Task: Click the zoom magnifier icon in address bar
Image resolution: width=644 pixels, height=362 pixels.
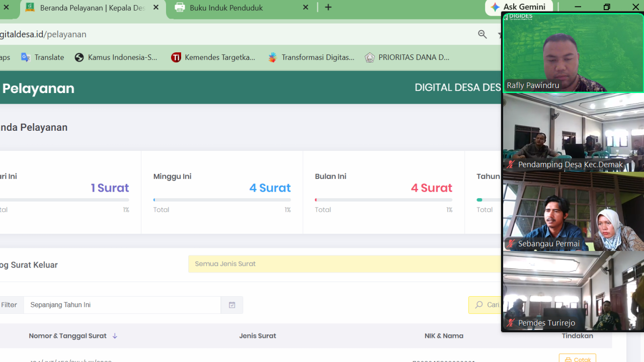Action: pos(482,34)
